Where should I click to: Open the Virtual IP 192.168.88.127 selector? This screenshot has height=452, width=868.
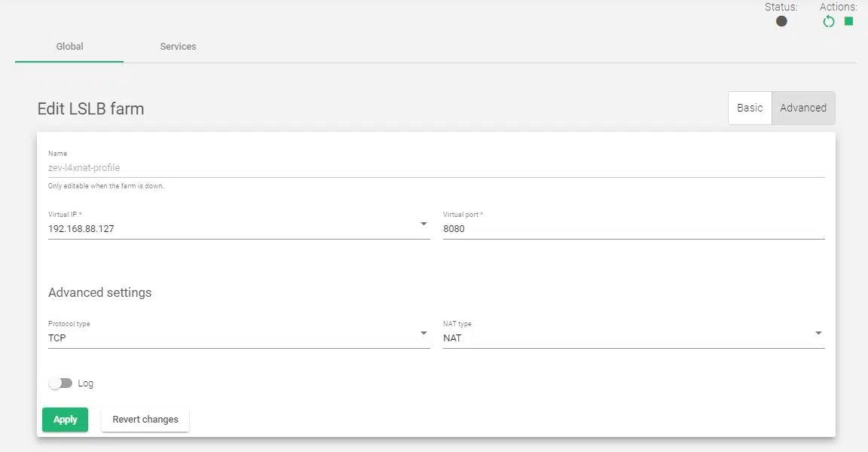(234, 228)
